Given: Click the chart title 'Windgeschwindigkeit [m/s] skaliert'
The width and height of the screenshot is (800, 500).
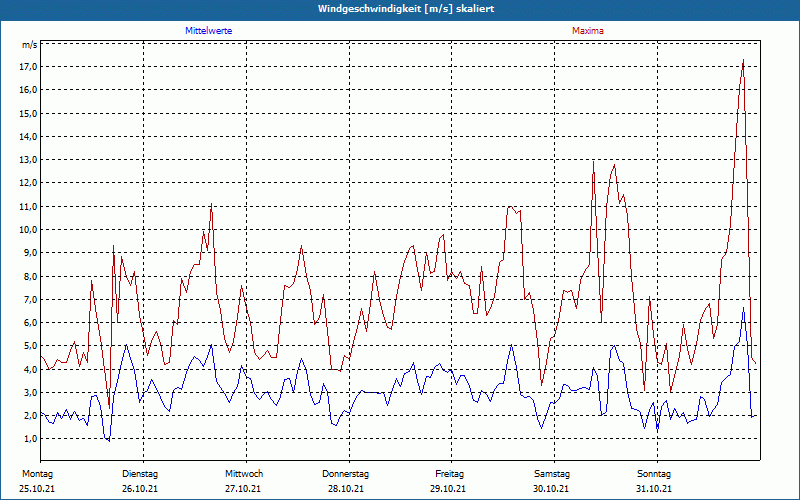Looking at the screenshot, I should (406, 9).
